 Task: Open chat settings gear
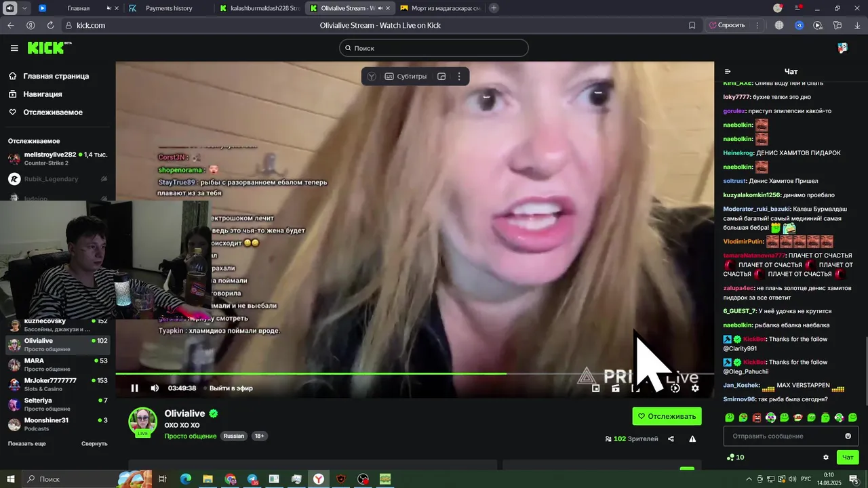825,457
